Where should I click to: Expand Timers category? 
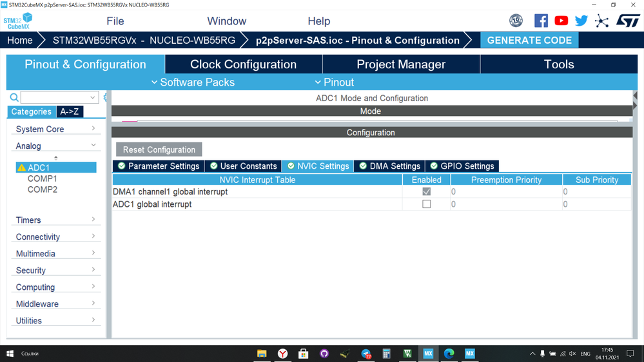(x=56, y=220)
